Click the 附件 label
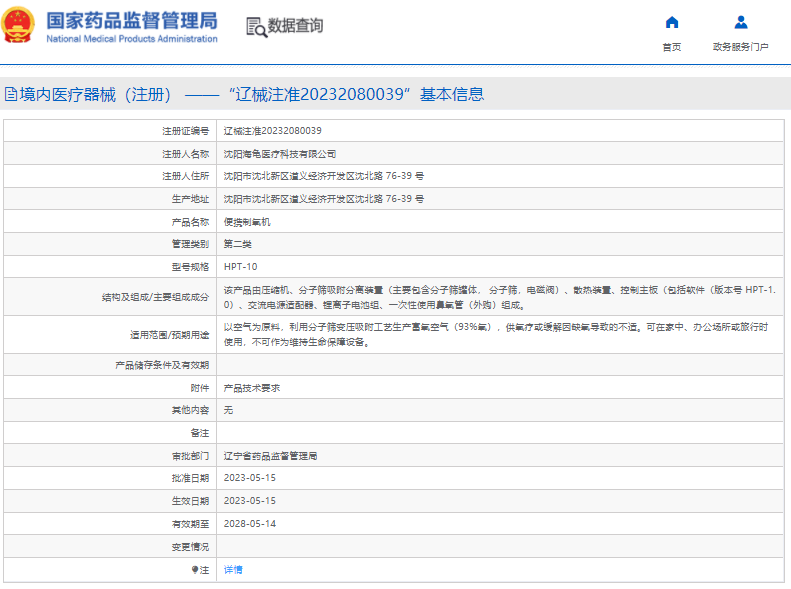 [x=200, y=388]
